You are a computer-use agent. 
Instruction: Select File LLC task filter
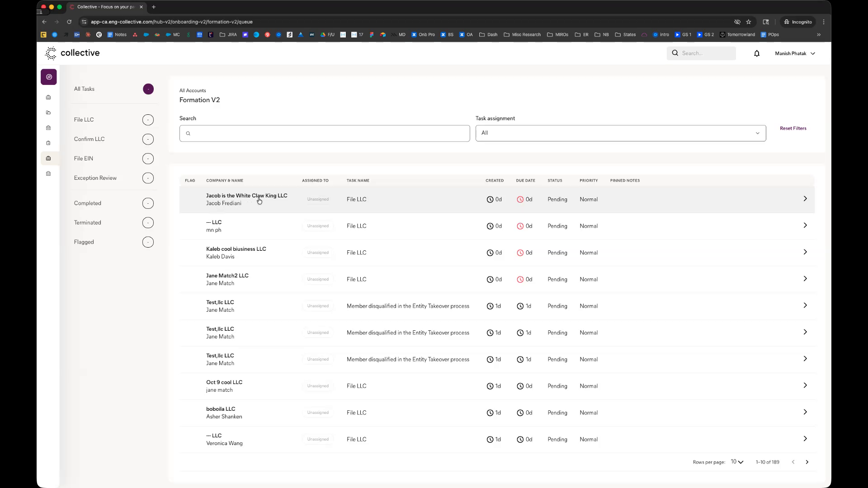pos(84,120)
